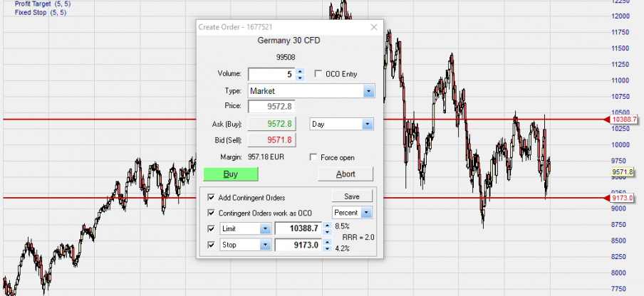
Task: Close the Create Order dialog
Action: [374, 27]
